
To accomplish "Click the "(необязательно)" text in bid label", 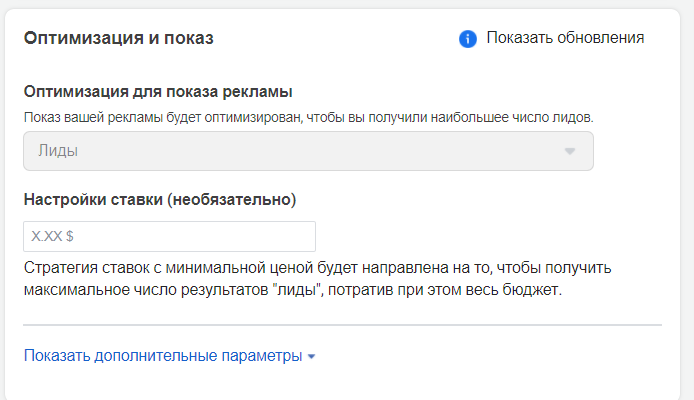I will tap(232, 199).
